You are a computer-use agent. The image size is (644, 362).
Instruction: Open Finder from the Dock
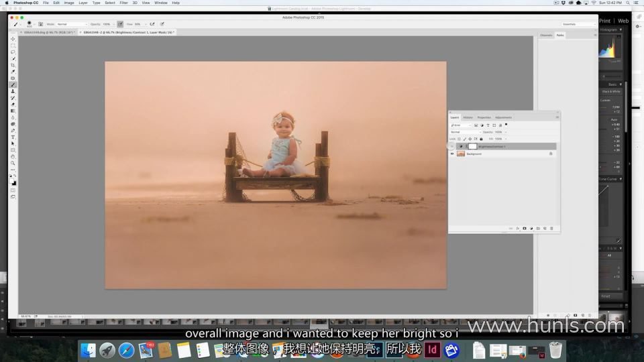tap(88, 350)
